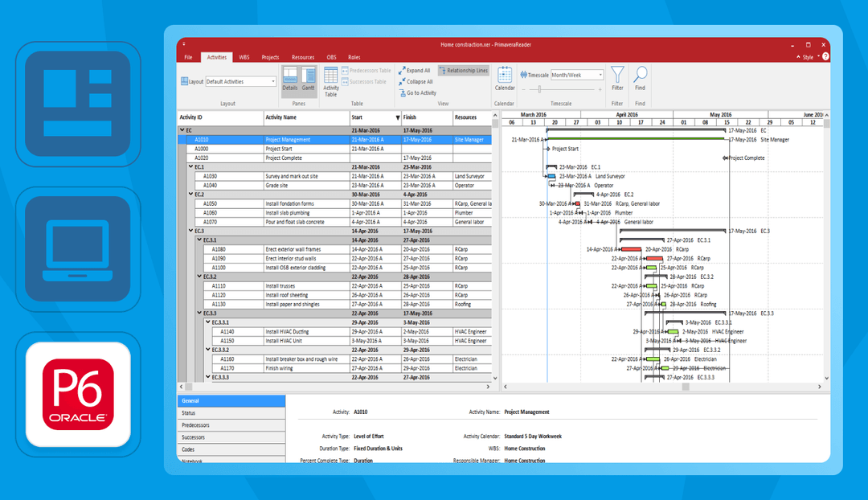Viewport: 868px width, 500px height.
Task: Switch to the WBS ribbon tab
Action: point(244,57)
